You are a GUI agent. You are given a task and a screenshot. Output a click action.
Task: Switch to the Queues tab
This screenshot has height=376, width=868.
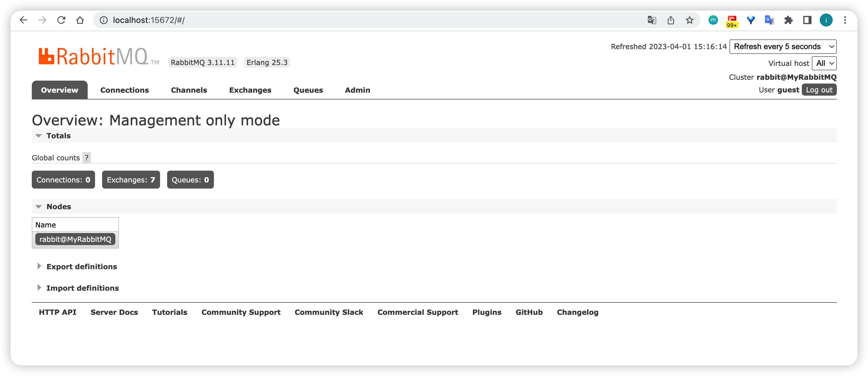[308, 90]
